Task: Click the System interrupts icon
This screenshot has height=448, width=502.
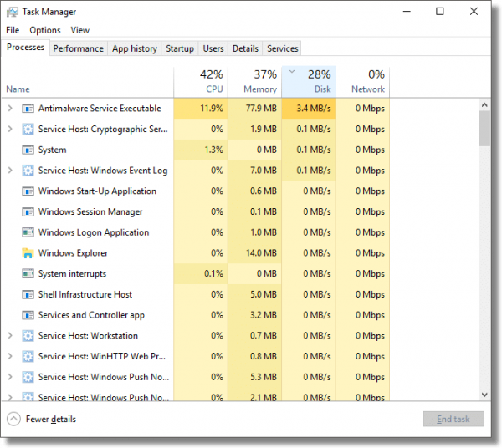Action: tap(28, 273)
